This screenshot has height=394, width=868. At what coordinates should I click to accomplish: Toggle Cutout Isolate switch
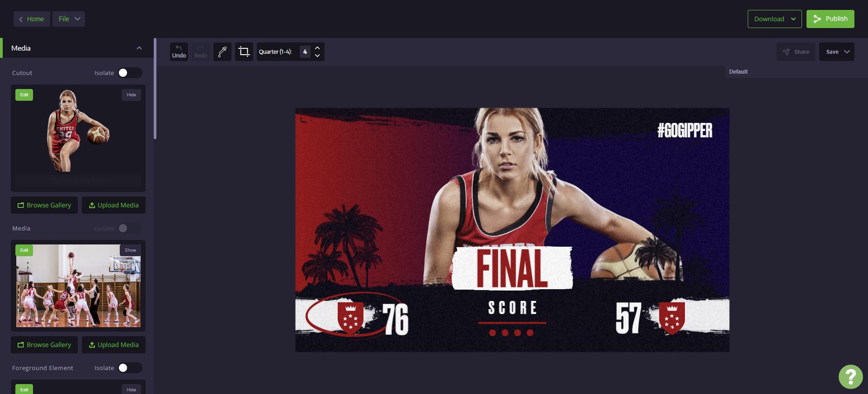pyautogui.click(x=130, y=73)
